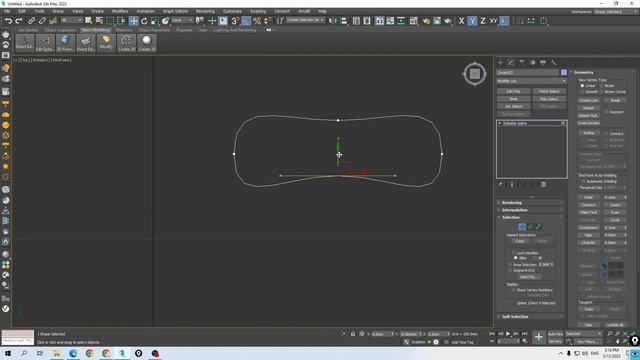The height and width of the screenshot is (360, 640).
Task: Open the File menu
Action: (7, 11)
